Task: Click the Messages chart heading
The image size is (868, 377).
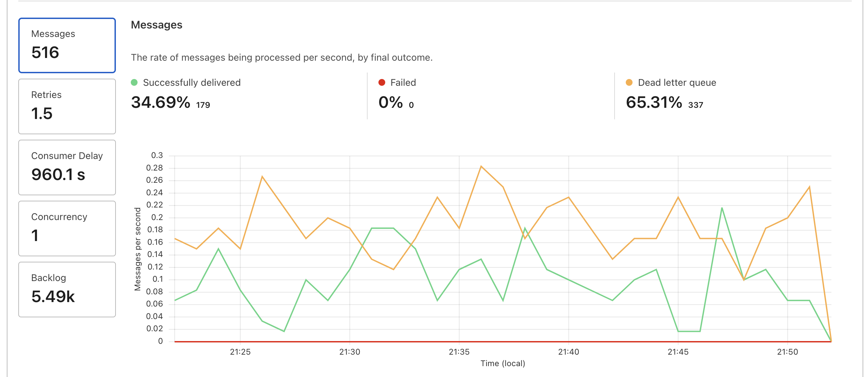Action: (157, 24)
